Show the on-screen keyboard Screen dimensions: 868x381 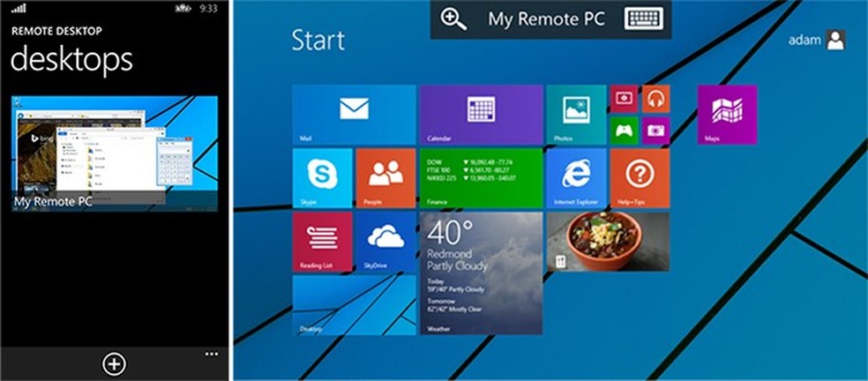point(644,19)
